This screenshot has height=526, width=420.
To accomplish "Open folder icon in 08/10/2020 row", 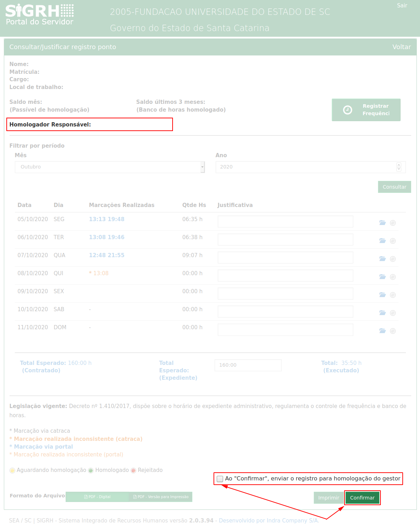I will pyautogui.click(x=382, y=277).
